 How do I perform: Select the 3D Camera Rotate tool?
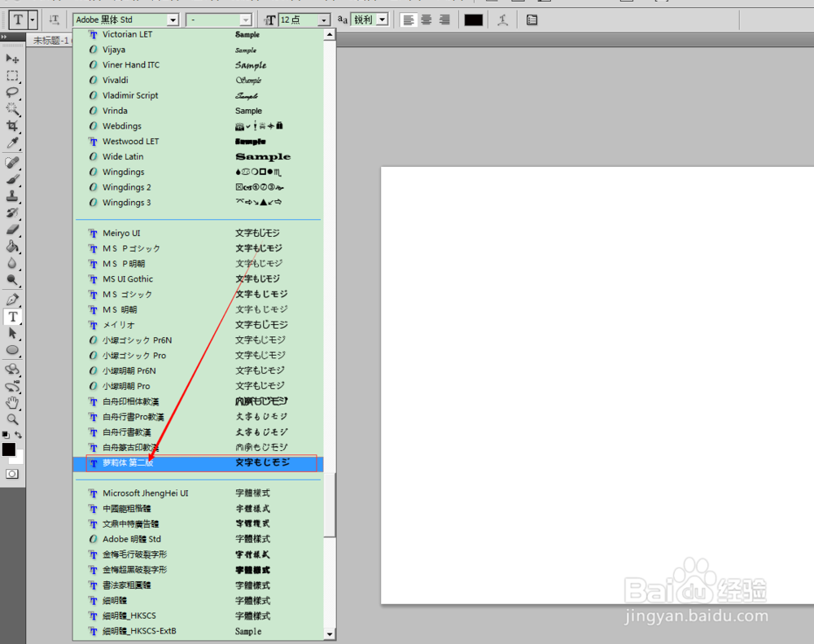12,386
